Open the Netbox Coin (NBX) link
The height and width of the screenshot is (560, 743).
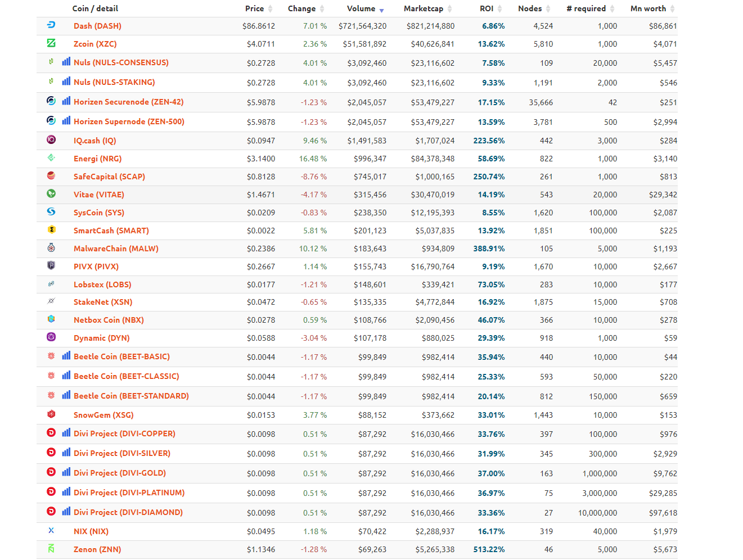(109, 320)
